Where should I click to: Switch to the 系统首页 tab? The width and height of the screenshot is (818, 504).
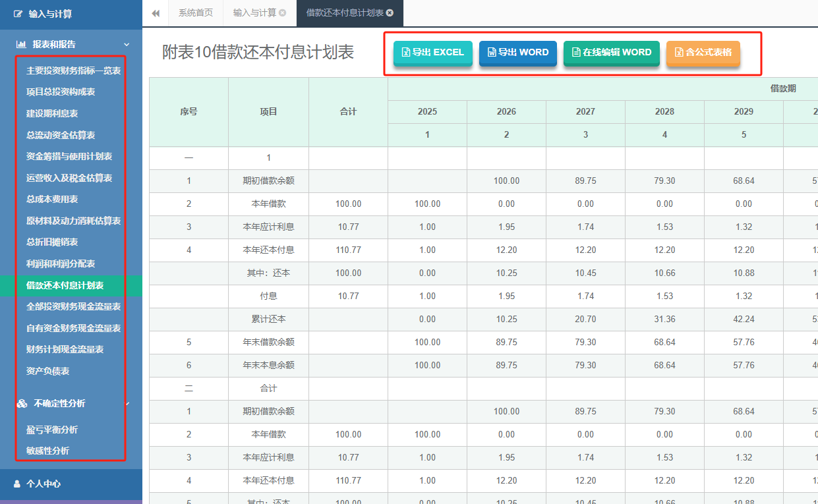pyautogui.click(x=195, y=12)
